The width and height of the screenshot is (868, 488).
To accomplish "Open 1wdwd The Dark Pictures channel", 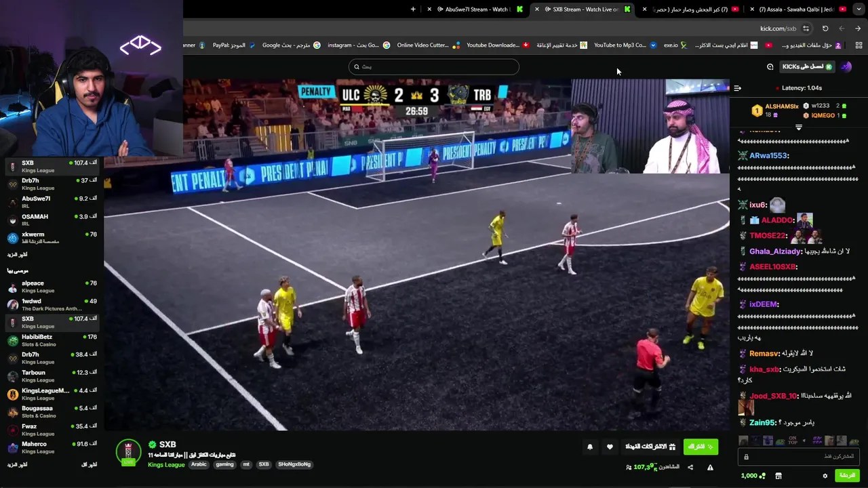I will click(52, 304).
